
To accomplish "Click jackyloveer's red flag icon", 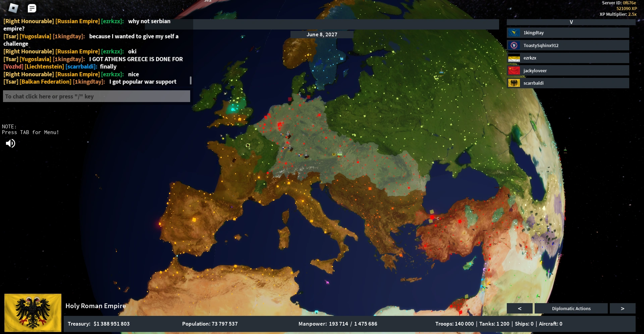I will (x=514, y=70).
